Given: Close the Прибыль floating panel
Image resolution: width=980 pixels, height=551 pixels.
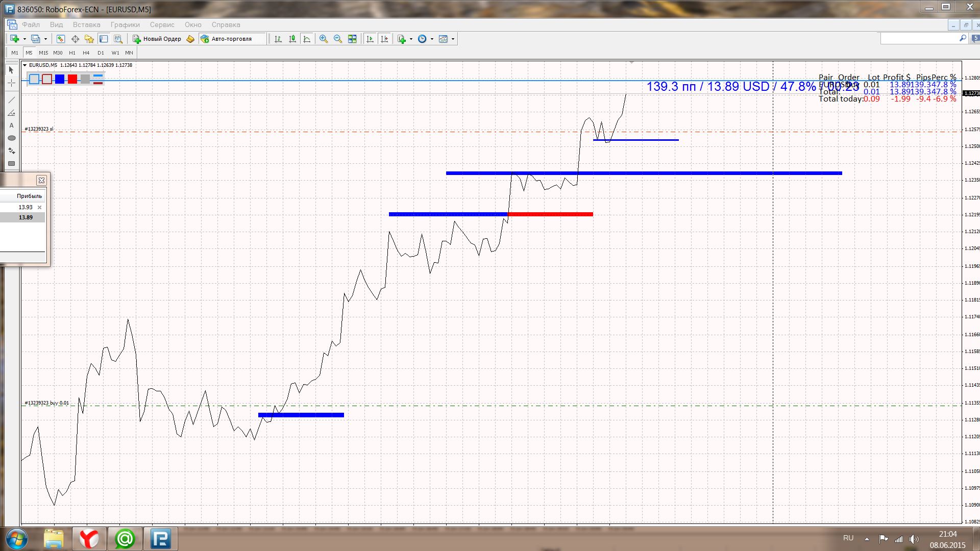Looking at the screenshot, I should [41, 180].
